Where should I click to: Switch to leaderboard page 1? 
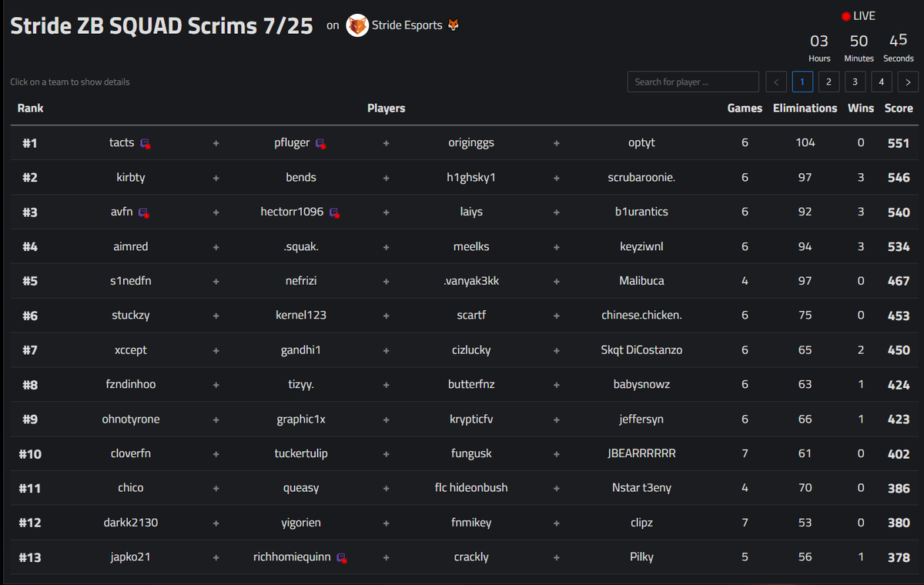pos(802,82)
